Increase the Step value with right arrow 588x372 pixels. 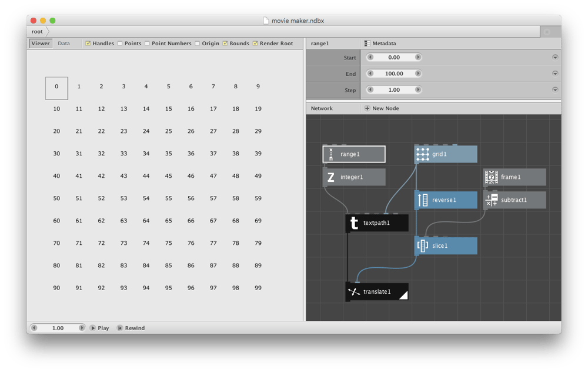click(x=417, y=89)
